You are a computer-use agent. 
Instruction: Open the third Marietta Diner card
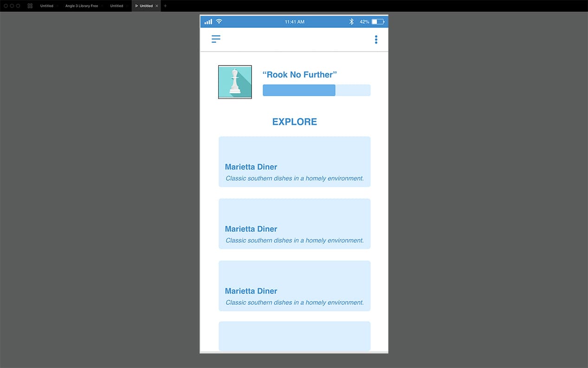tap(294, 286)
